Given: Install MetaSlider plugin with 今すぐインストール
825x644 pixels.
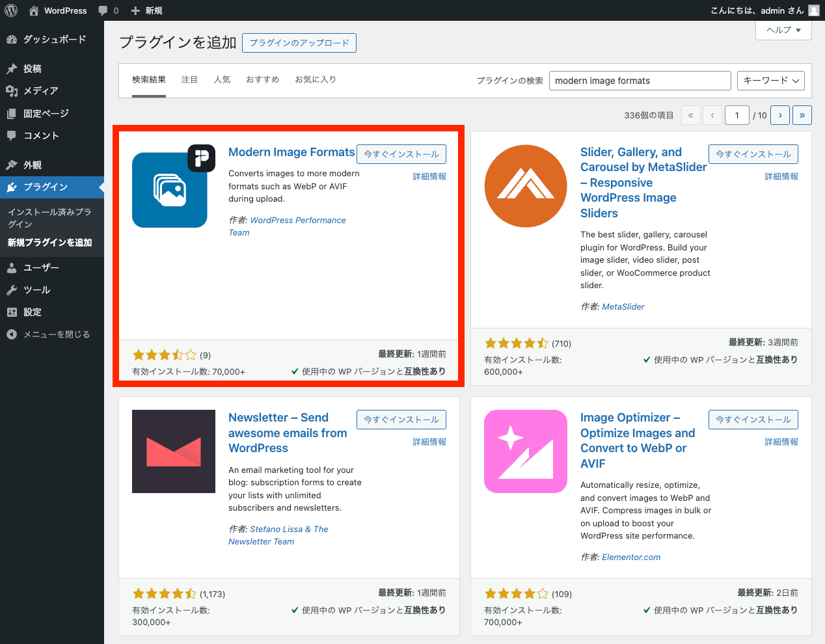Looking at the screenshot, I should (x=753, y=154).
